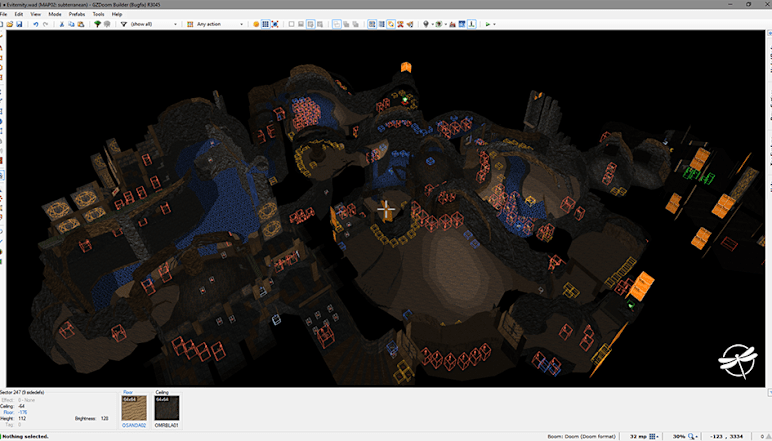Click the orange megaphone icon in toolbar

click(x=410, y=24)
